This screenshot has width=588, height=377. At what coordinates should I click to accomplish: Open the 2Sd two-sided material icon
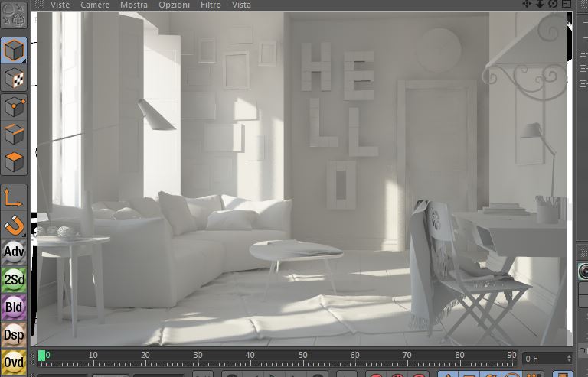14,280
